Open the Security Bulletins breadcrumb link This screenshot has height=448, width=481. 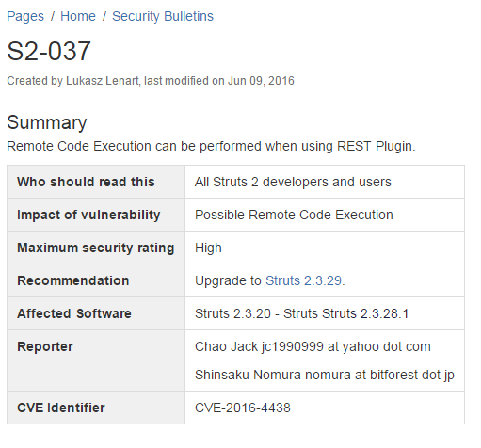pos(163,16)
